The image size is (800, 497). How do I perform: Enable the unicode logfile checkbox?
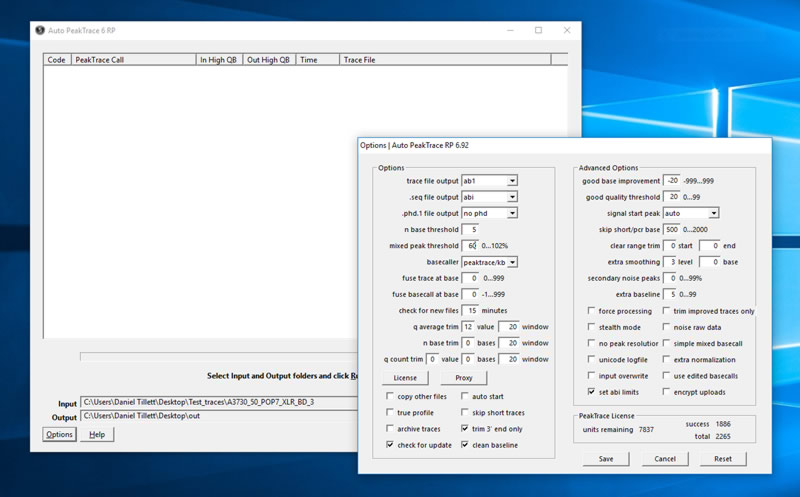pos(591,359)
